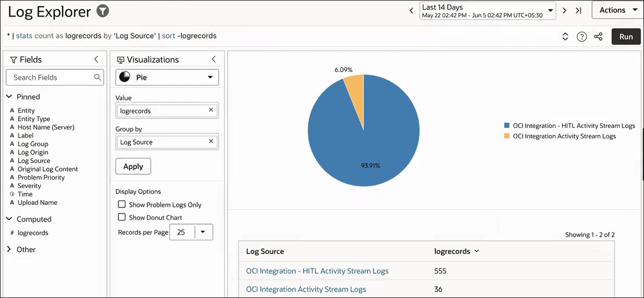Select the Host Name (Server) field

coord(46,127)
